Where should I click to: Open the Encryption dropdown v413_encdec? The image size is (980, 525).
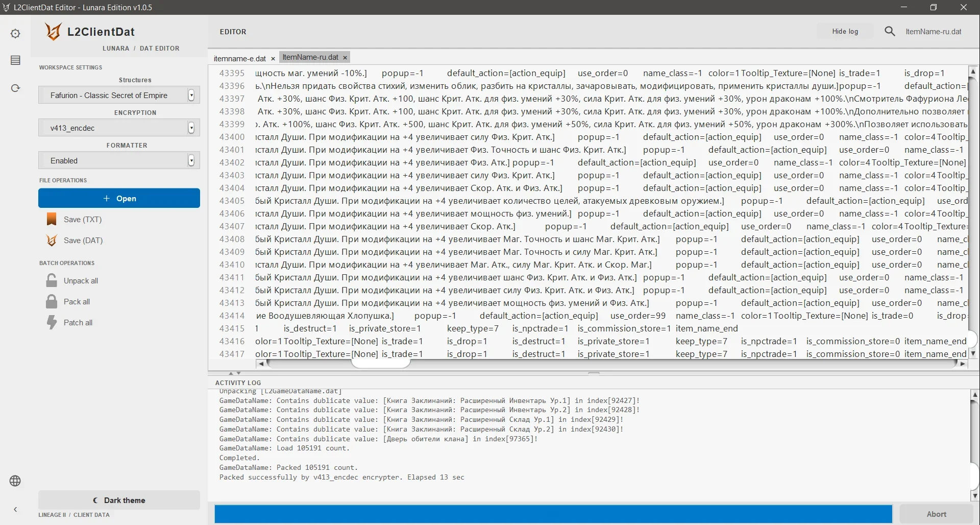[119, 128]
